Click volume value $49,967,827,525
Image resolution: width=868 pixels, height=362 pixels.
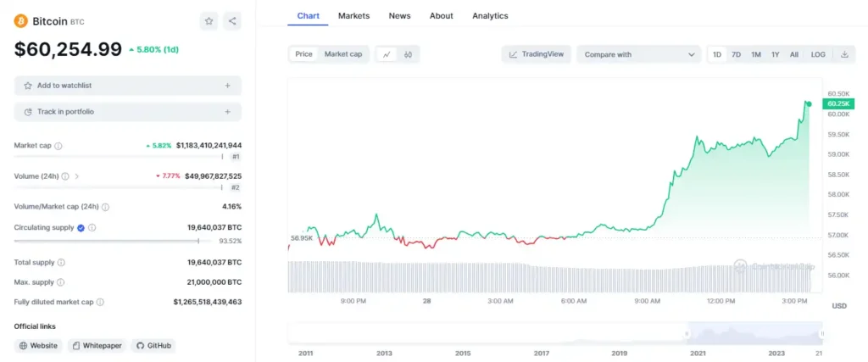pos(213,176)
